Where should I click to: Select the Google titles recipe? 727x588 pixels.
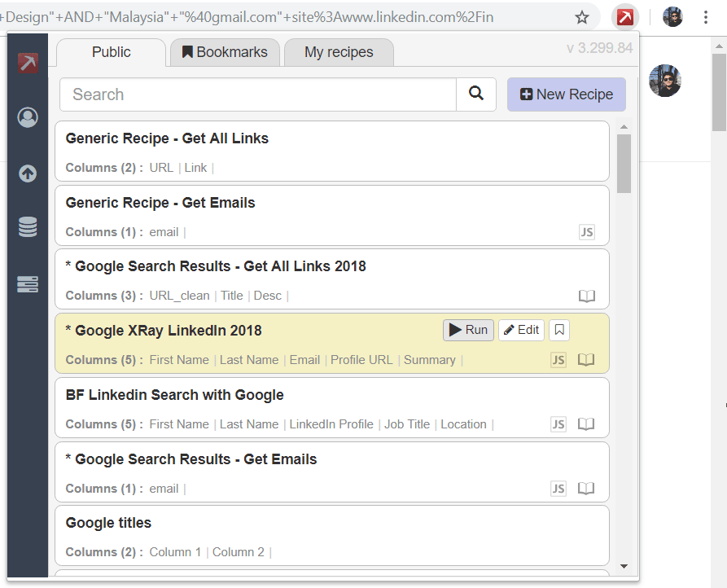pyautogui.click(x=332, y=536)
